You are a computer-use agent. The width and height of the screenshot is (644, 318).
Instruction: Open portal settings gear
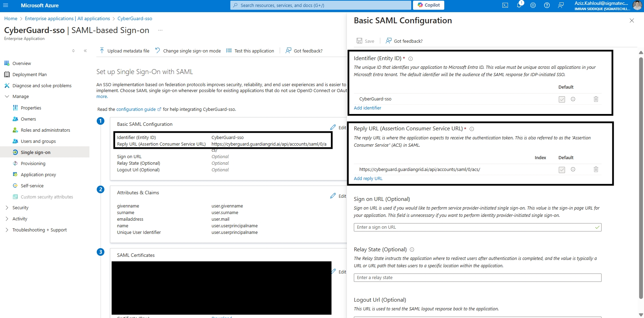533,5
